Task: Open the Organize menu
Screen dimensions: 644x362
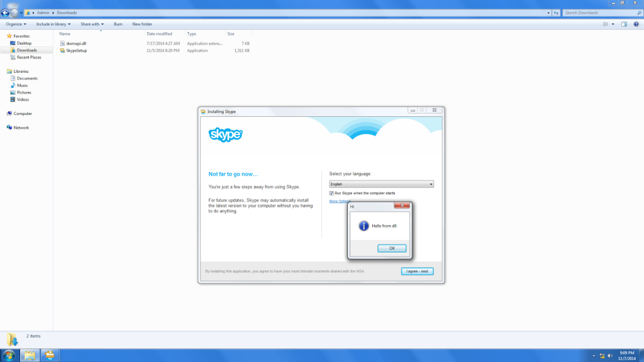Action: point(16,25)
